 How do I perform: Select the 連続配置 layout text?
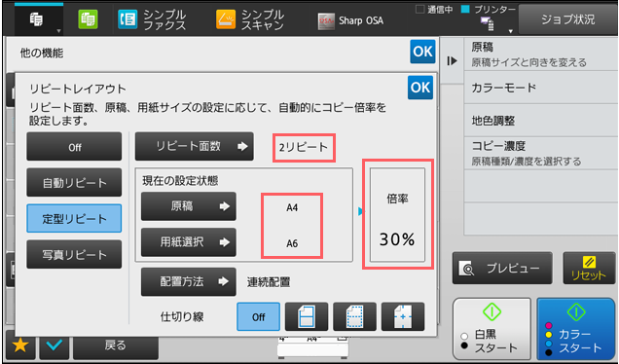[269, 282]
